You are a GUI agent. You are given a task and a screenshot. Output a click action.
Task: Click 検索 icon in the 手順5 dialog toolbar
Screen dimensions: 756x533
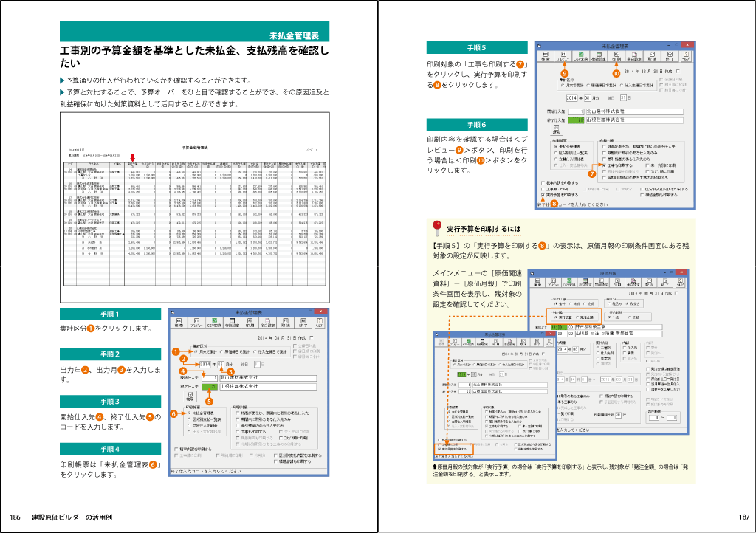click(545, 56)
